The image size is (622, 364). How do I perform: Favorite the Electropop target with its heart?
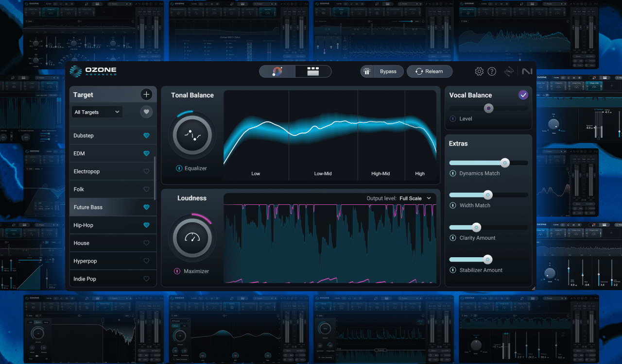pyautogui.click(x=146, y=171)
